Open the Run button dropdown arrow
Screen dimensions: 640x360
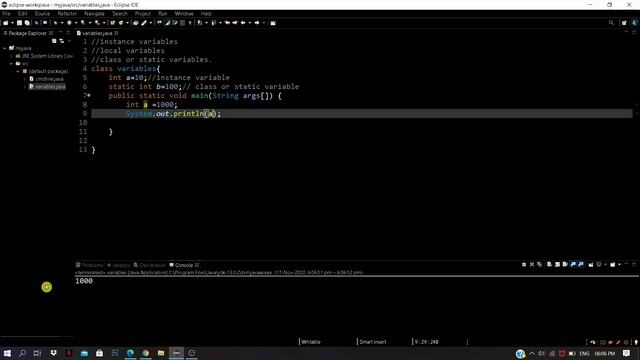point(75,23)
